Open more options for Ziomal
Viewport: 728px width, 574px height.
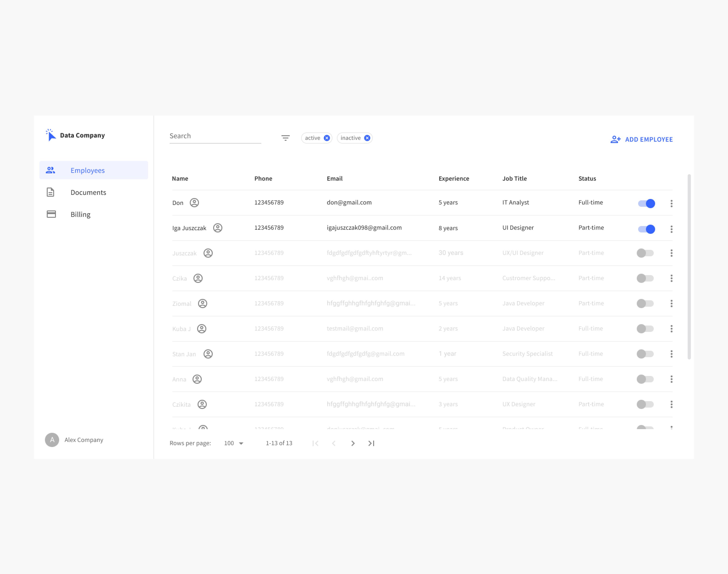tap(671, 304)
